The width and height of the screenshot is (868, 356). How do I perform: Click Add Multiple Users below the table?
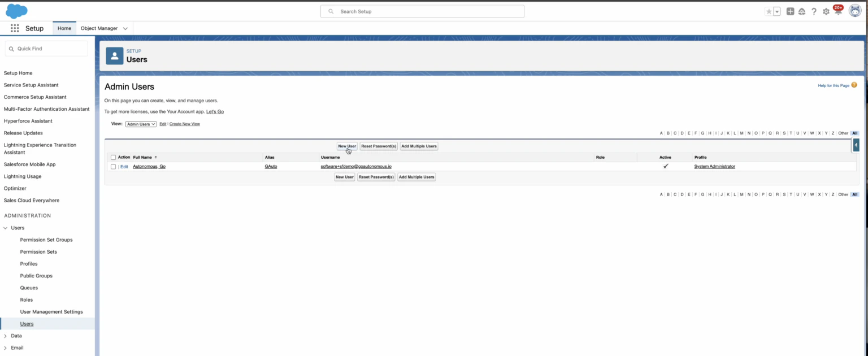(x=416, y=177)
